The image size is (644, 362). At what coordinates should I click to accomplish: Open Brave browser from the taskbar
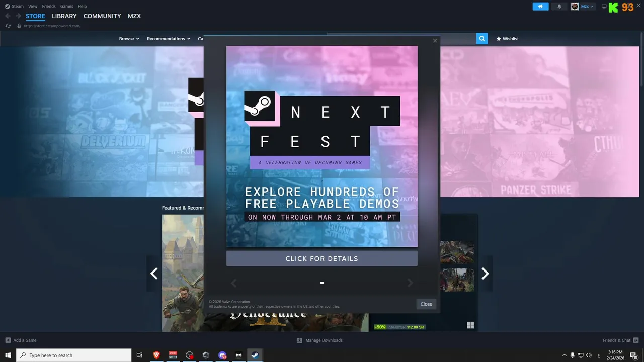(156, 355)
